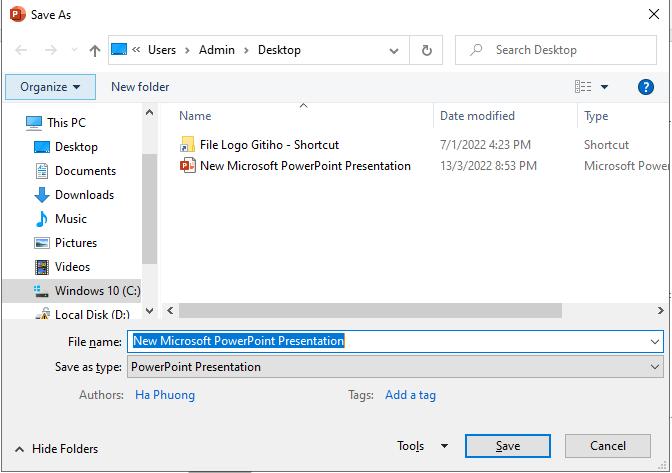Click the Downloads blue arrow icon

[42, 195]
